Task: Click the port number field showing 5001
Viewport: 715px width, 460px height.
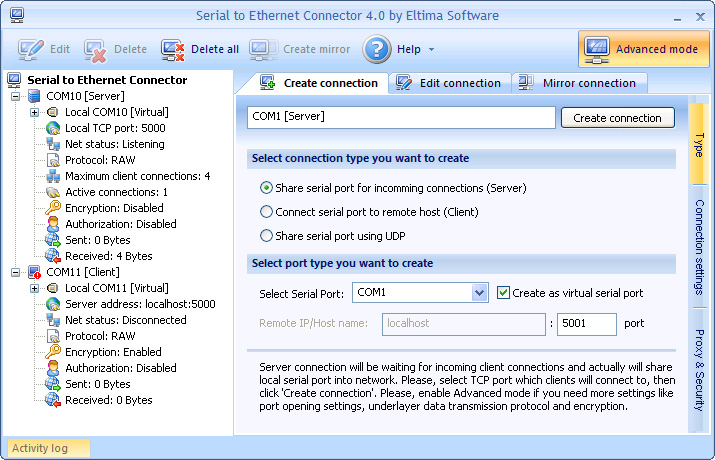Action: (x=586, y=324)
